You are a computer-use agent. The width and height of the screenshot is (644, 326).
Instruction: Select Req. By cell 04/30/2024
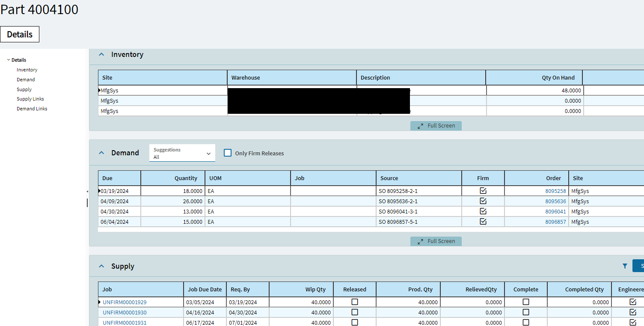(x=248, y=312)
